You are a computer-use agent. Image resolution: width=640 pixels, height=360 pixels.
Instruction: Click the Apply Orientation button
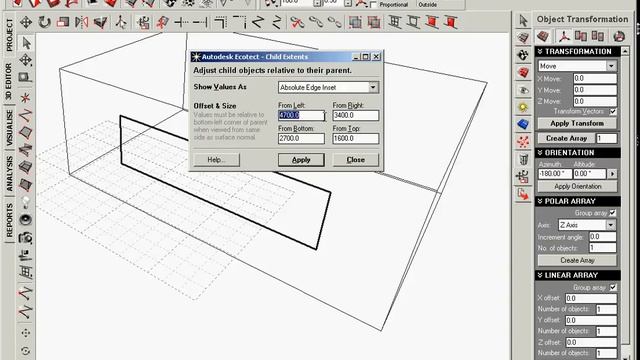[x=577, y=186]
